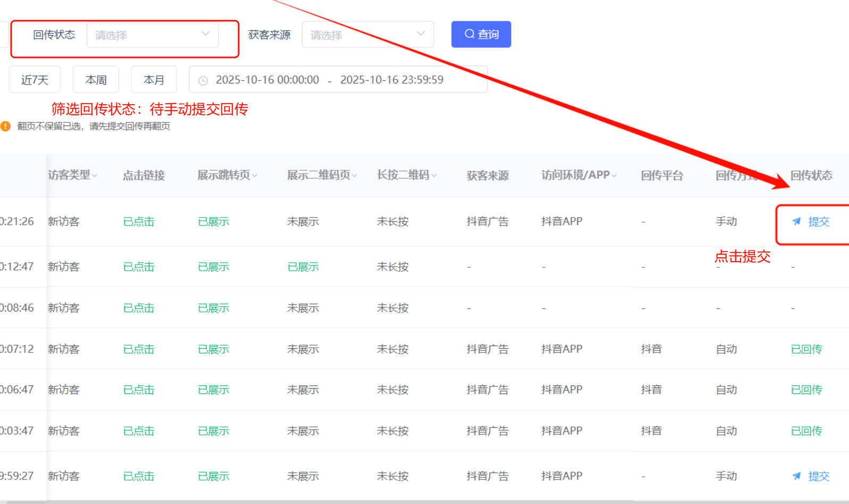Open the 回传状态 filter dropdown

pyautogui.click(x=152, y=35)
